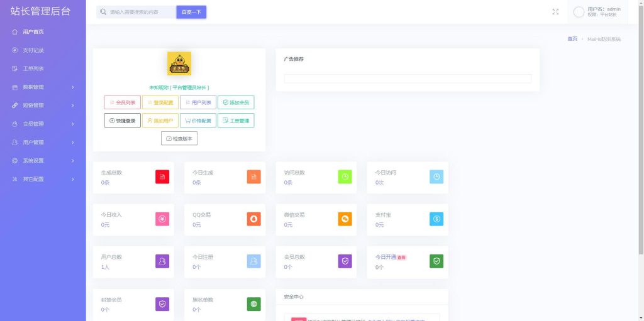
Task: Expand the 用户管理 sidebar menu
Action: [x=43, y=143]
